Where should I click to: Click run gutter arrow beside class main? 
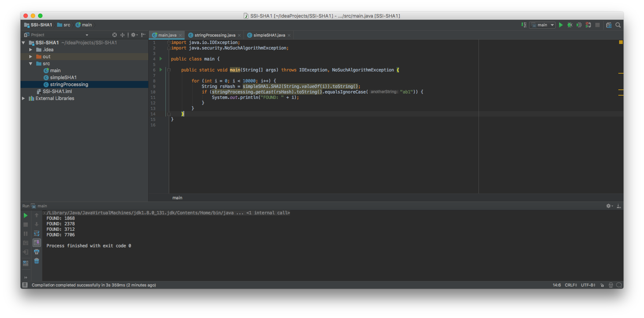(x=161, y=59)
